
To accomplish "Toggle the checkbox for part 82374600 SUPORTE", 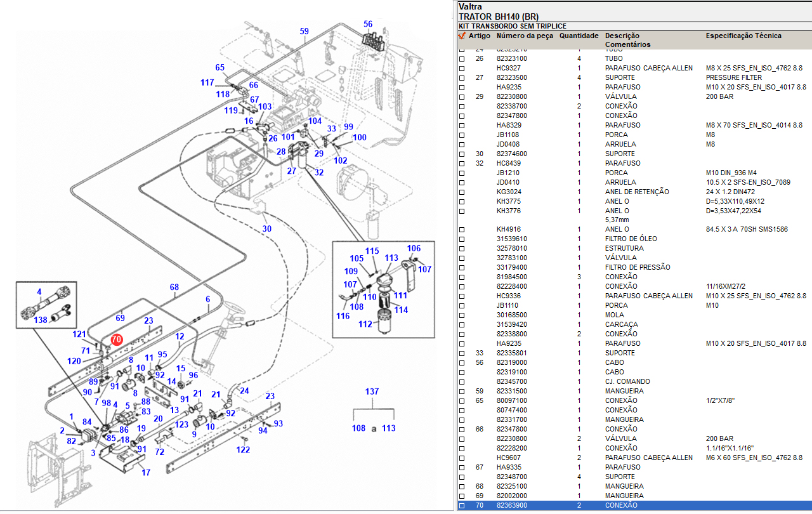I will pos(462,154).
